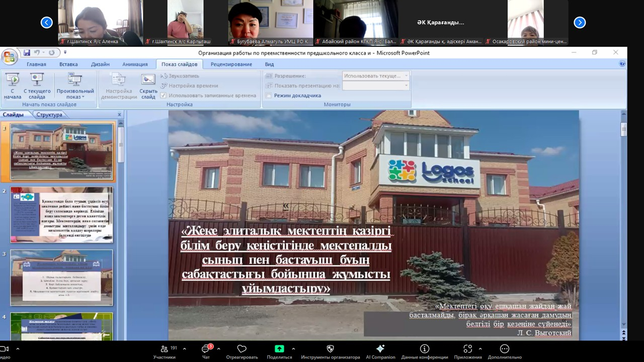Switch to the Структура outline tab
This screenshot has width=644, height=362.
[x=49, y=115]
